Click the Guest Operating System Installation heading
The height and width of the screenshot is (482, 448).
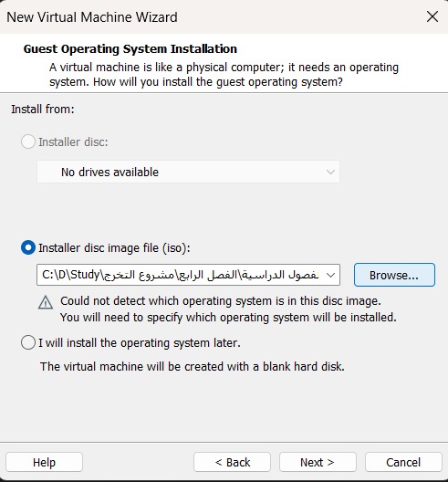tap(130, 49)
